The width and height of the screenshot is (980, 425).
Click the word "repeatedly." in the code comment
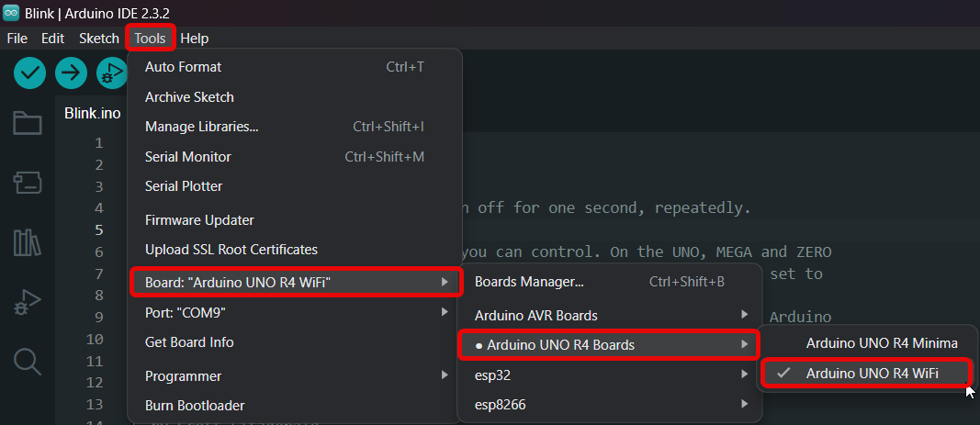pyautogui.click(x=702, y=208)
